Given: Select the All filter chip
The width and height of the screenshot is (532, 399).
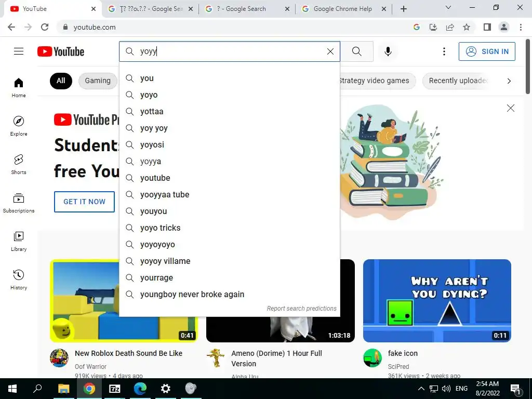Looking at the screenshot, I should coord(61,81).
